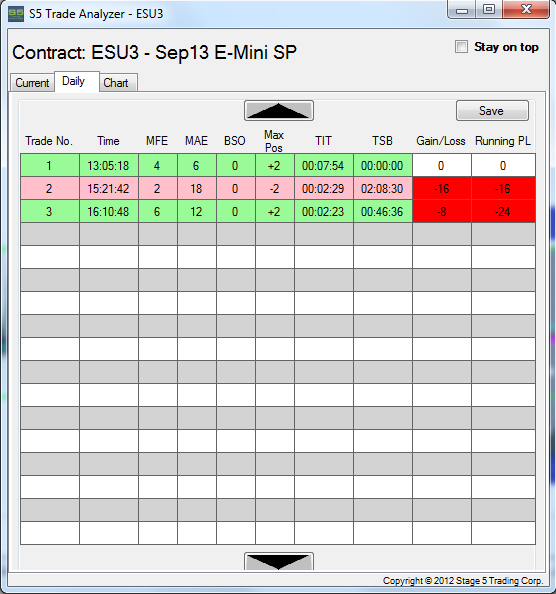Click the time cell 15:21:42
Image resolution: width=556 pixels, height=594 pixels.
pos(109,189)
